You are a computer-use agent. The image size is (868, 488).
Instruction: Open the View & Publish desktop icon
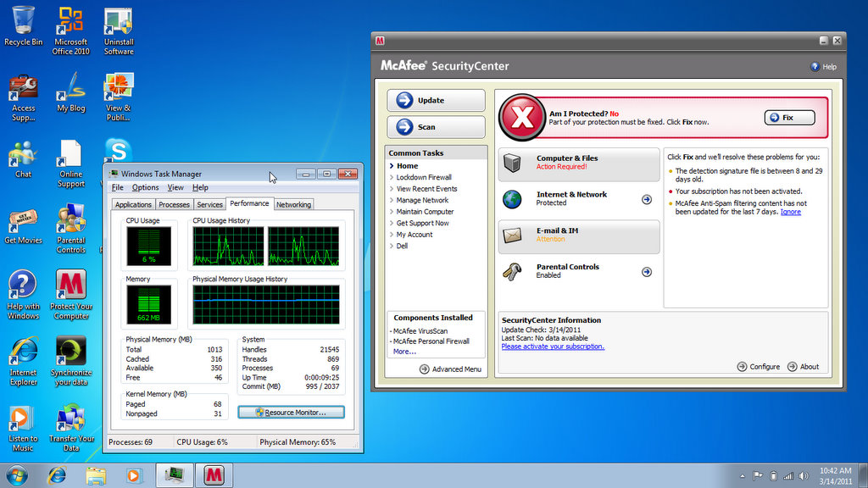[x=118, y=97]
